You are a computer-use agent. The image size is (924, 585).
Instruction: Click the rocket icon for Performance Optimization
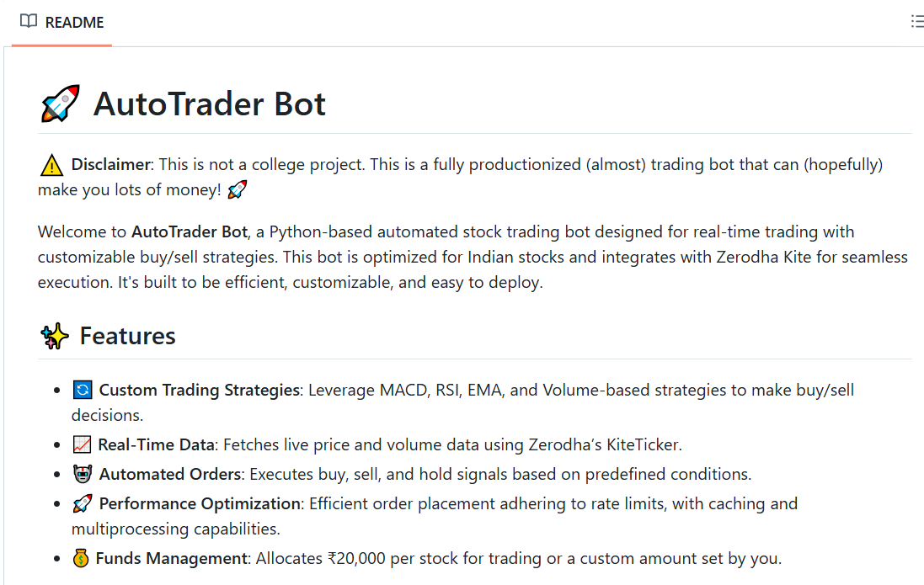80,503
